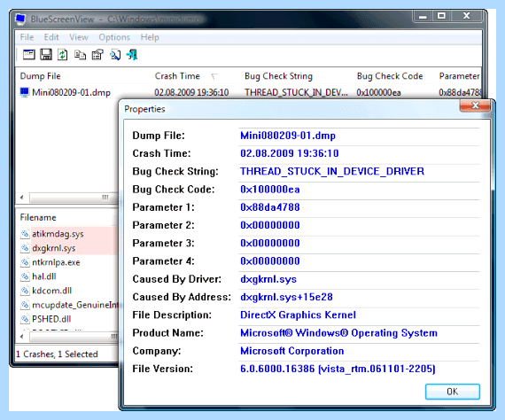This screenshot has width=505, height=420.
Task: Open the Options menu
Action: pos(114,37)
